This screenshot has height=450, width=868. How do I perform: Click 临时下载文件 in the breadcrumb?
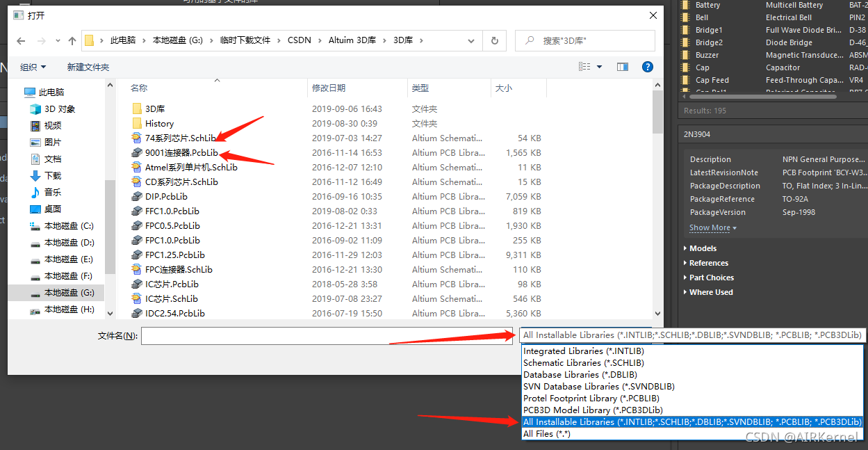245,41
